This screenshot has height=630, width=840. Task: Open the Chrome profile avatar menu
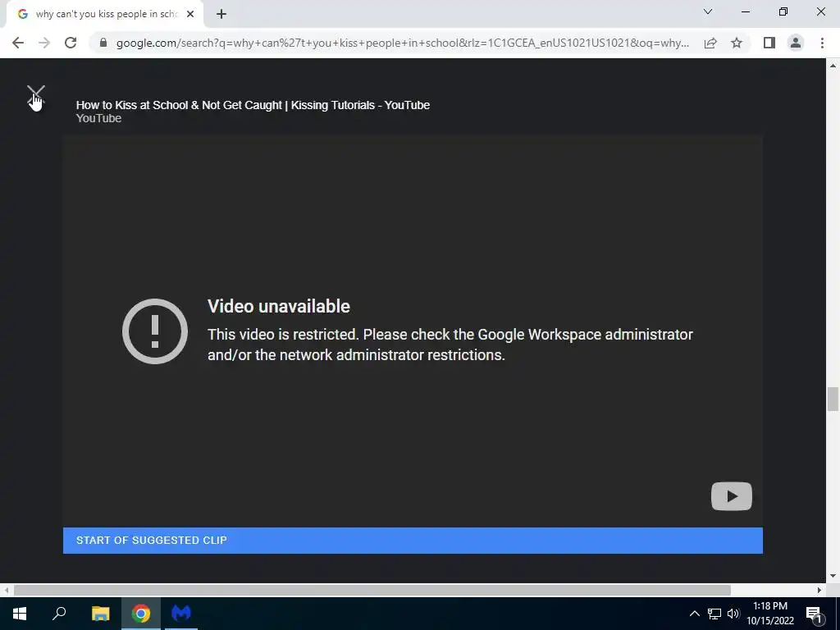click(796, 43)
